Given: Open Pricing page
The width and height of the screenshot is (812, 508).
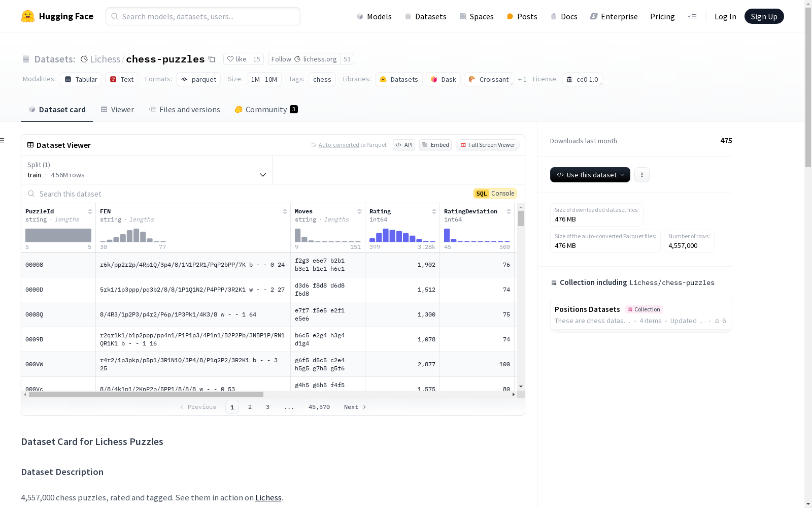Looking at the screenshot, I should point(662,16).
